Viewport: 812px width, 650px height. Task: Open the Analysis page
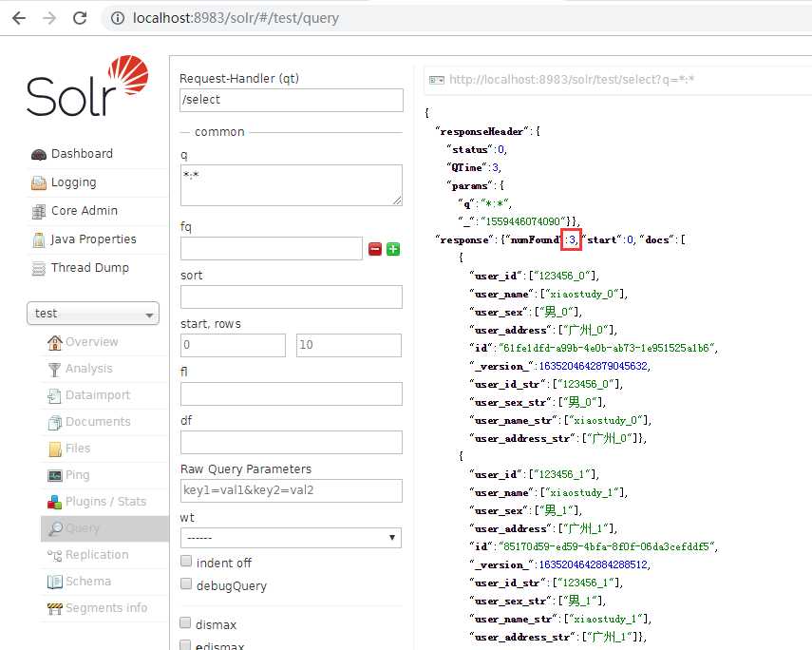click(x=89, y=369)
